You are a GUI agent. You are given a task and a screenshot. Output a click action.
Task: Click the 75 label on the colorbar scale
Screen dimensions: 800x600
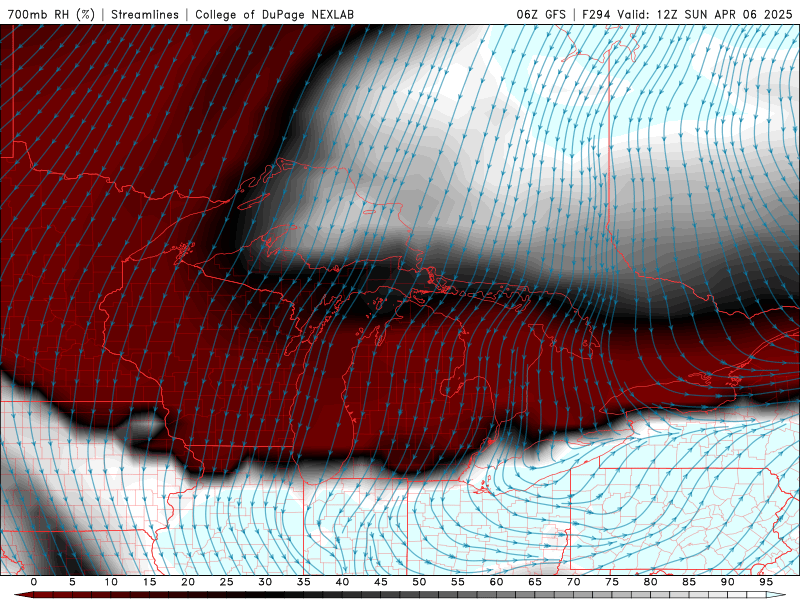pyautogui.click(x=612, y=582)
